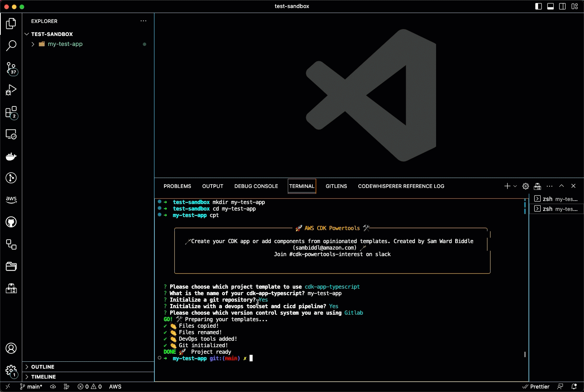Open the Accounts menu icon
This screenshot has width=584, height=392.
pyautogui.click(x=11, y=348)
